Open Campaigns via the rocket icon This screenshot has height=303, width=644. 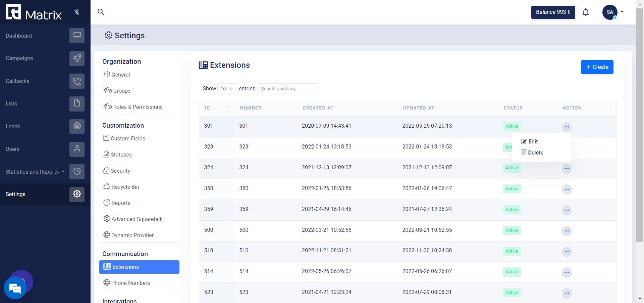click(x=77, y=58)
